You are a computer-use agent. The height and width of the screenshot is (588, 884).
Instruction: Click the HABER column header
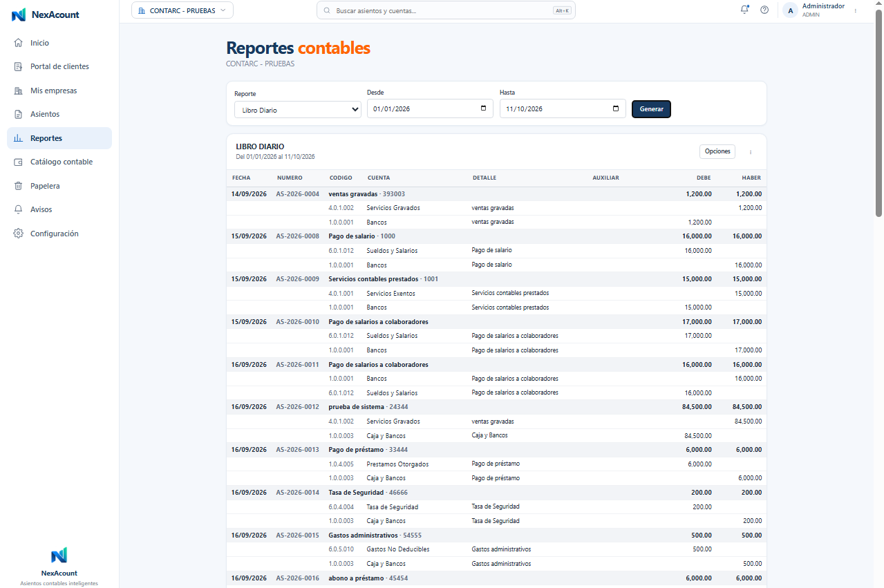click(751, 178)
